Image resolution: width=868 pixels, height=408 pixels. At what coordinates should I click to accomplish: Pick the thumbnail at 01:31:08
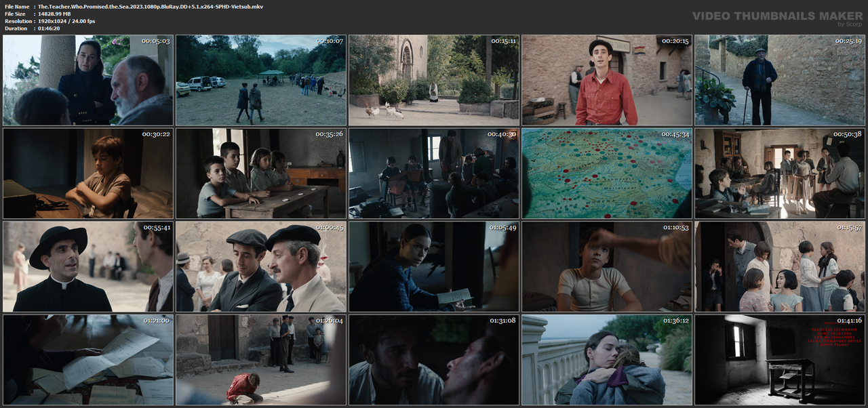click(x=434, y=360)
